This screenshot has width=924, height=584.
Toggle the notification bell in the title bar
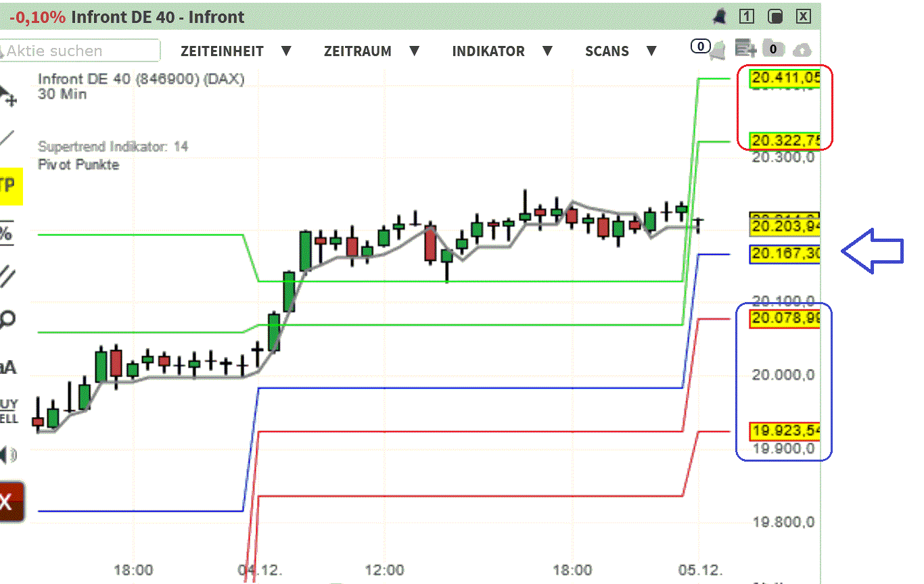coord(720,16)
